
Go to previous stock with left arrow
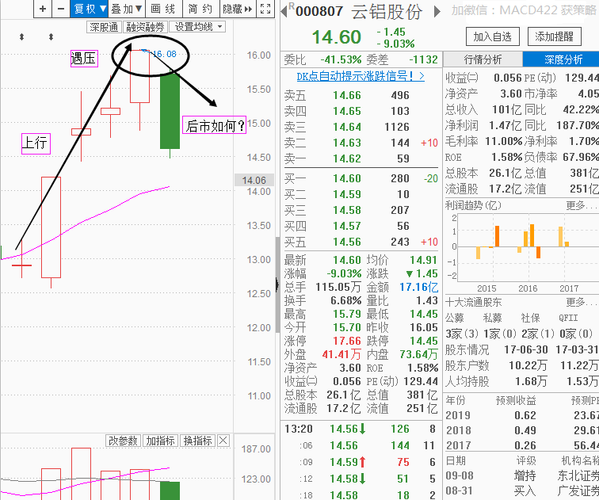coord(284,11)
